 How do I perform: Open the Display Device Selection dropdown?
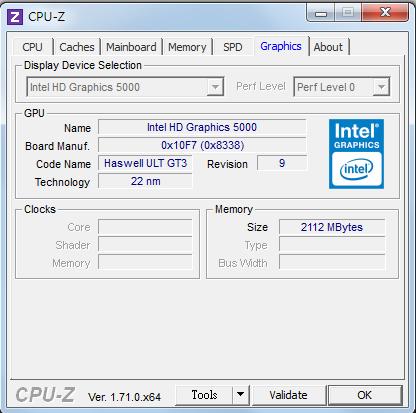125,87
